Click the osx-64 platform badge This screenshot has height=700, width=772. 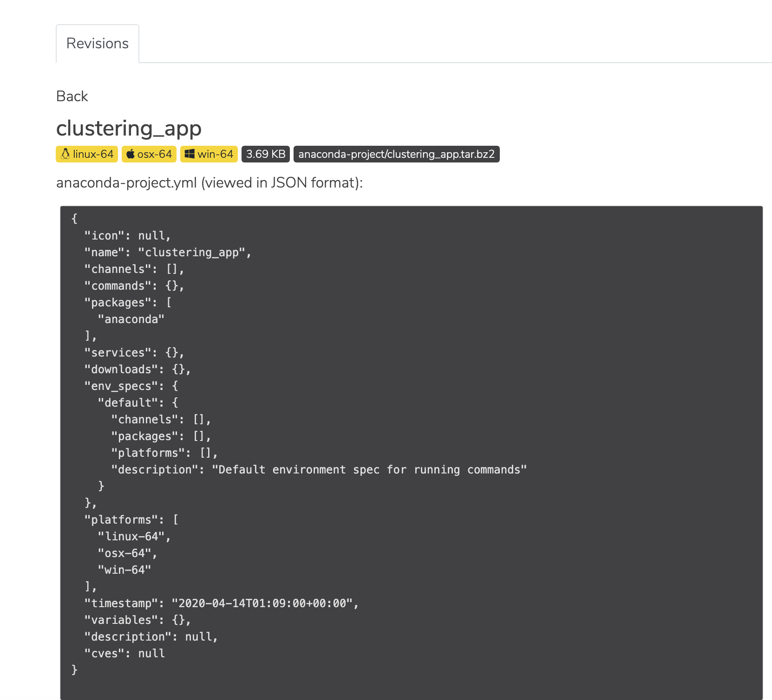click(149, 154)
